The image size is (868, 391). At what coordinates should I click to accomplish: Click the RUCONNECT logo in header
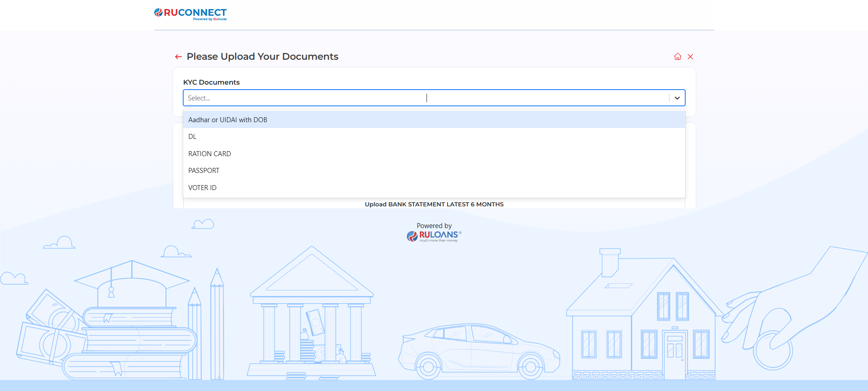coord(190,14)
